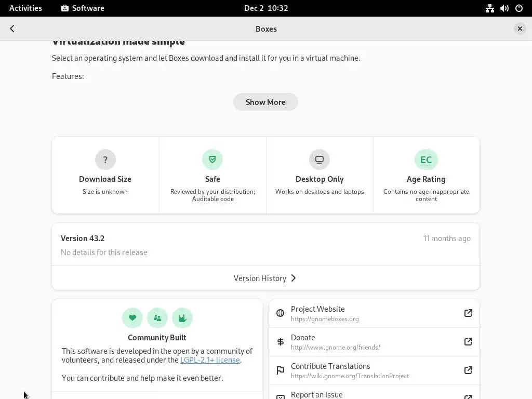This screenshot has height=399, width=532.
Task: Click external link icon for Project Website
Action: point(468,313)
